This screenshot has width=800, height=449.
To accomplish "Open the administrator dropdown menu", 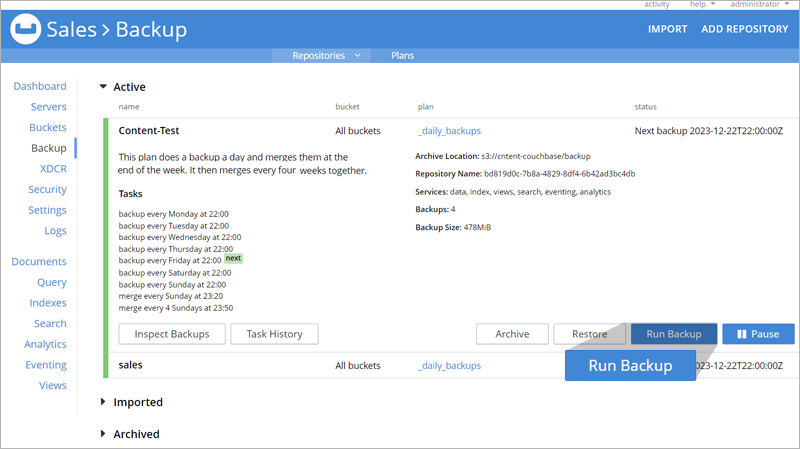I will tap(759, 4).
